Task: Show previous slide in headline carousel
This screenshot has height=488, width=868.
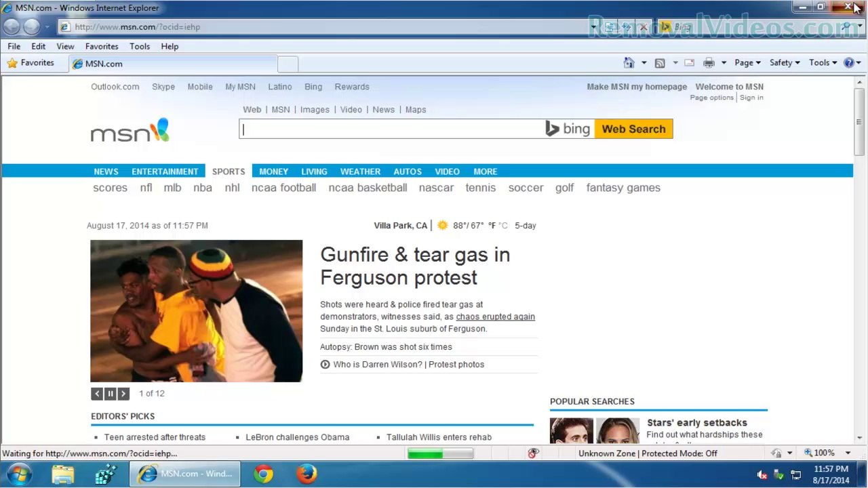Action: (x=97, y=394)
